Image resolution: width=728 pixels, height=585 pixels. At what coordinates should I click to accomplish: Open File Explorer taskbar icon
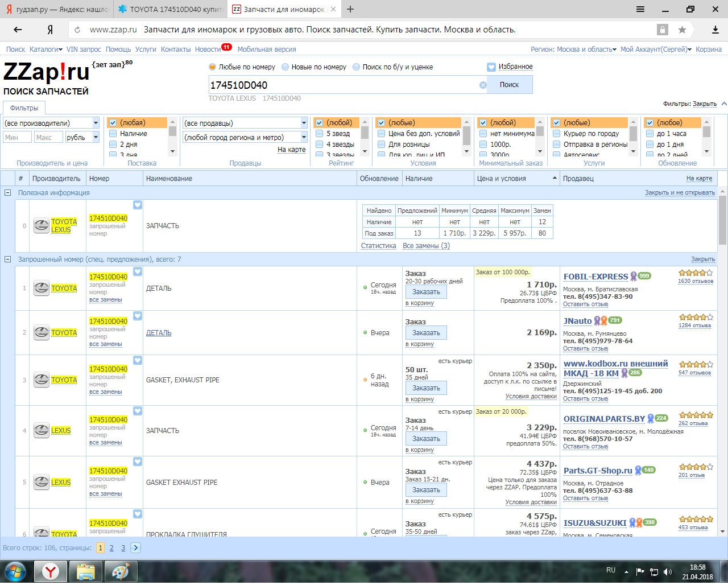(x=85, y=571)
